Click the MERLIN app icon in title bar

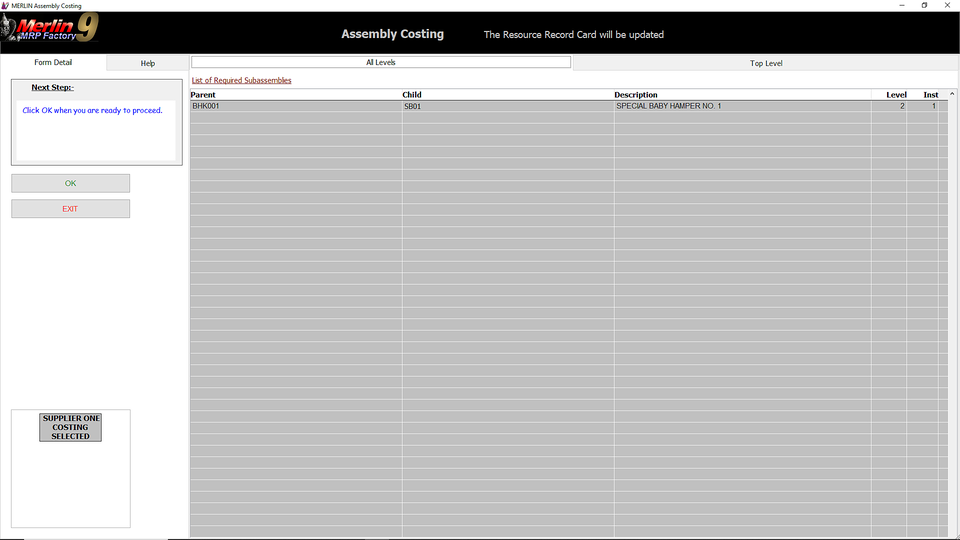pyautogui.click(x=6, y=5)
